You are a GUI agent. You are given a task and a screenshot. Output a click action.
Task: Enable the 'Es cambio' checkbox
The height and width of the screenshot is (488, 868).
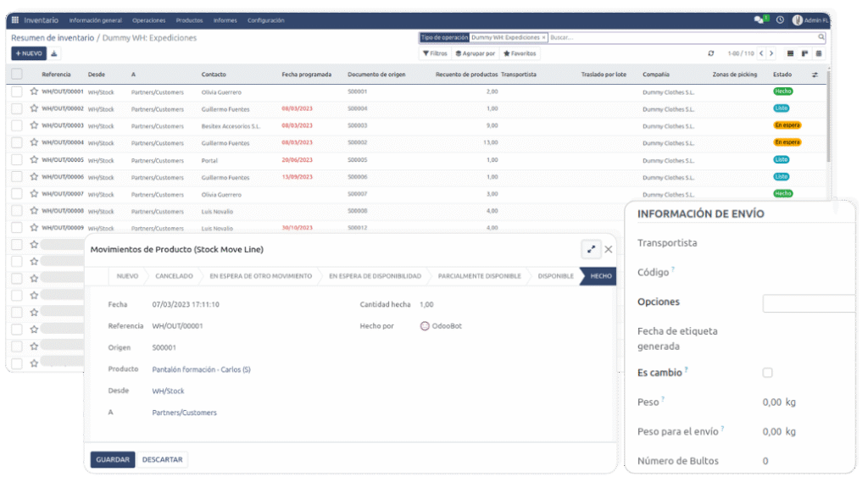coord(767,372)
